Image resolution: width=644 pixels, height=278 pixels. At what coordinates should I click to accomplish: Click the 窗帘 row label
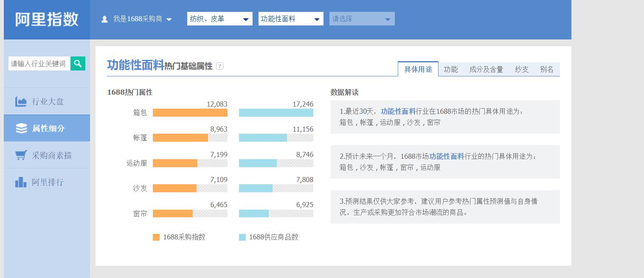coord(140,213)
